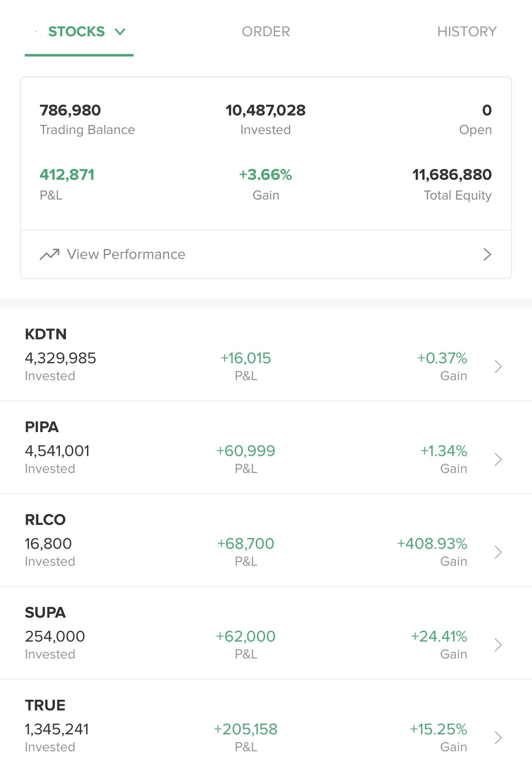Tap the RLCO stock name

click(45, 520)
